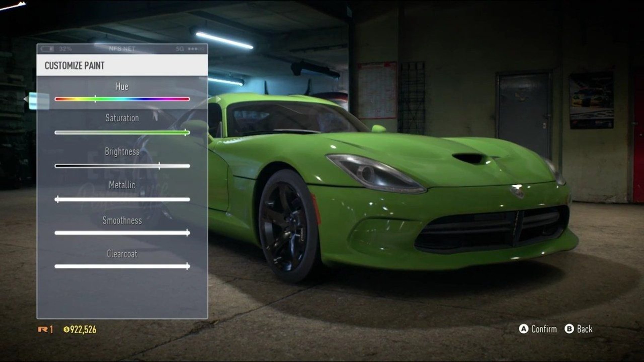Image resolution: width=644 pixels, height=362 pixels.
Task: Select the CUSTOMIZE PAINT header
Action: 74,65
